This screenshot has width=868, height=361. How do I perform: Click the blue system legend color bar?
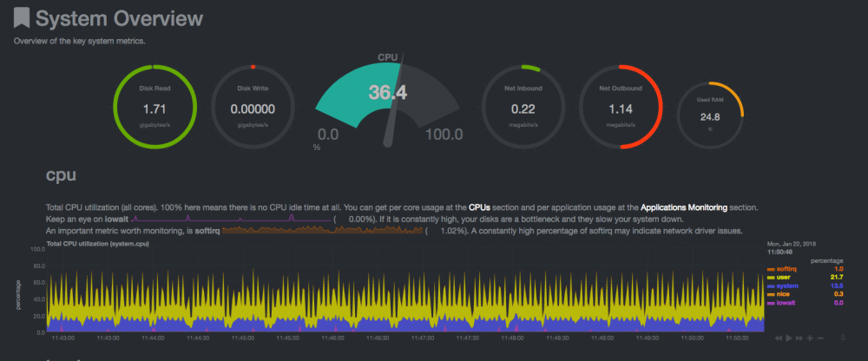coord(771,286)
